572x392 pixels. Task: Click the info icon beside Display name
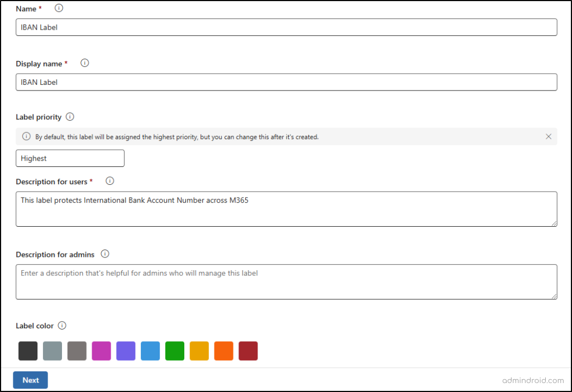85,63
